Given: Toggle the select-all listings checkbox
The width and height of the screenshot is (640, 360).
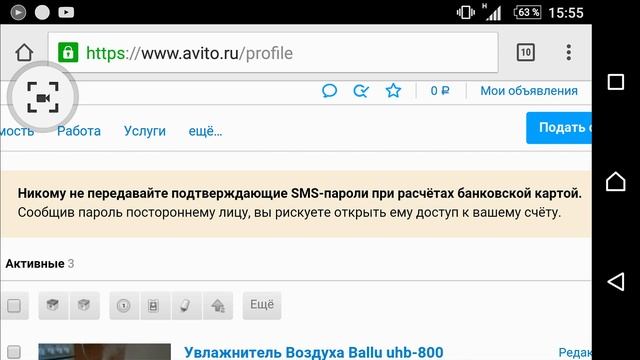Looking at the screenshot, I should [x=14, y=305].
